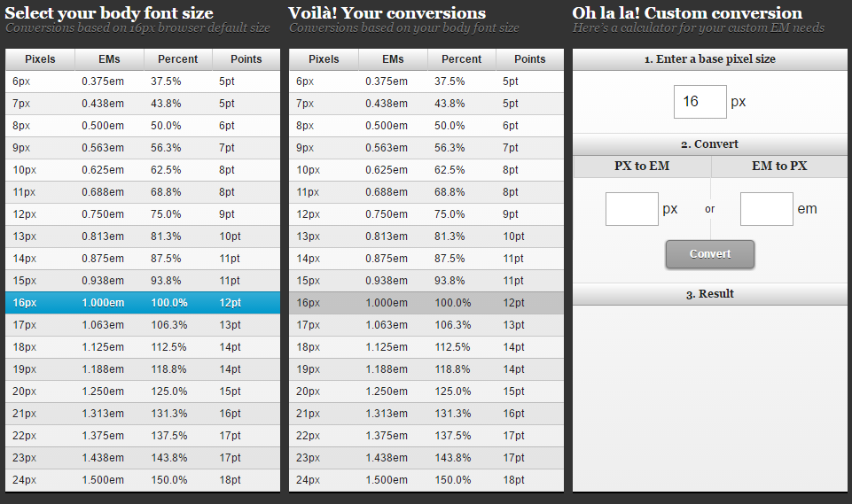Click the EM to PX column heading
This screenshot has height=504, width=852.
(779, 167)
